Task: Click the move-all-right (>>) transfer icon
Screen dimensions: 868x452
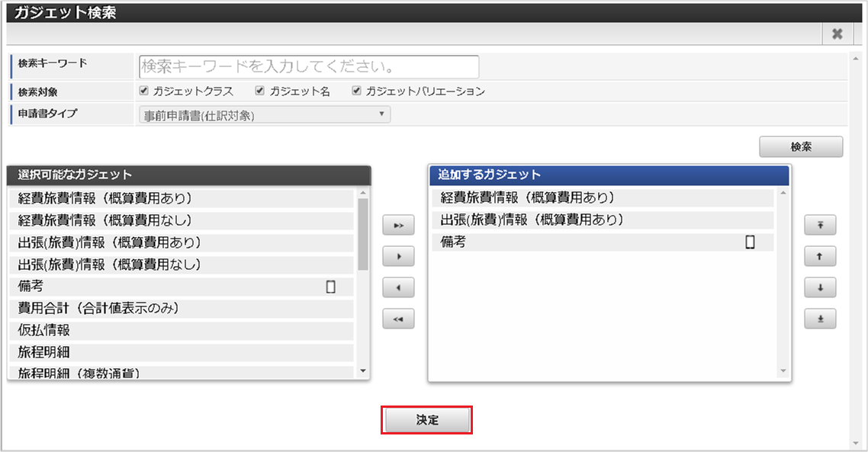Action: (397, 225)
